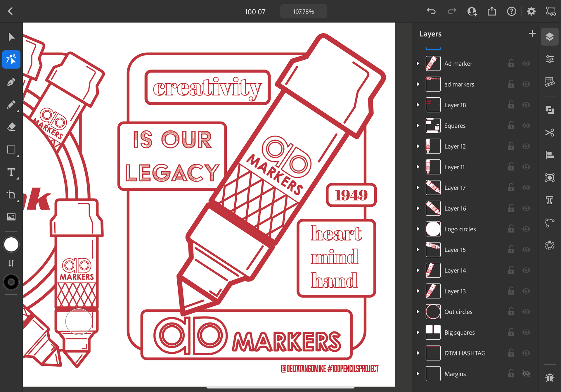Open the Precision grid and ruler panel

click(x=550, y=82)
